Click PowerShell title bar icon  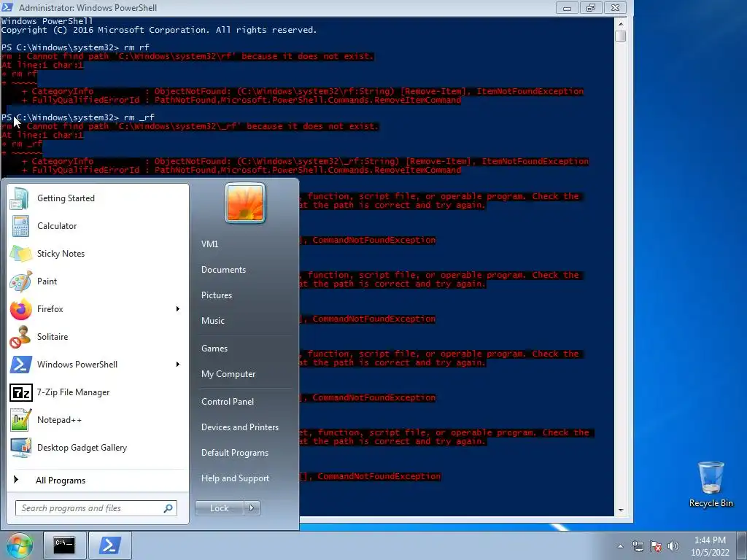[x=7, y=7]
